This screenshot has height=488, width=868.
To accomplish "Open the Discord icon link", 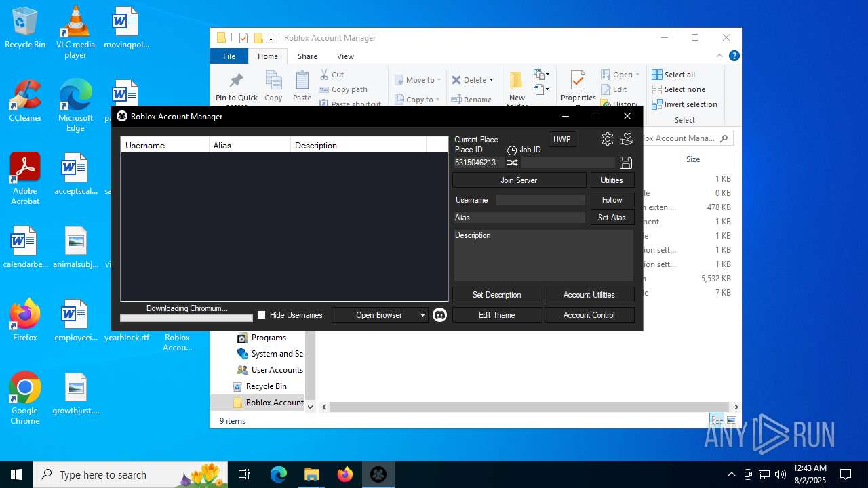I will click(439, 315).
